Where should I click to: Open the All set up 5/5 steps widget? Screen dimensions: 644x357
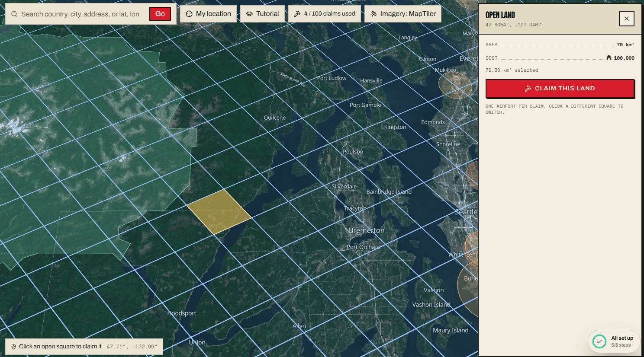tap(614, 341)
